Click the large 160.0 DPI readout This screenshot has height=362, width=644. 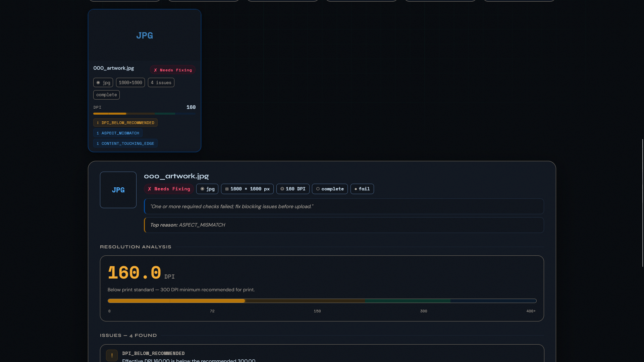[141, 273]
